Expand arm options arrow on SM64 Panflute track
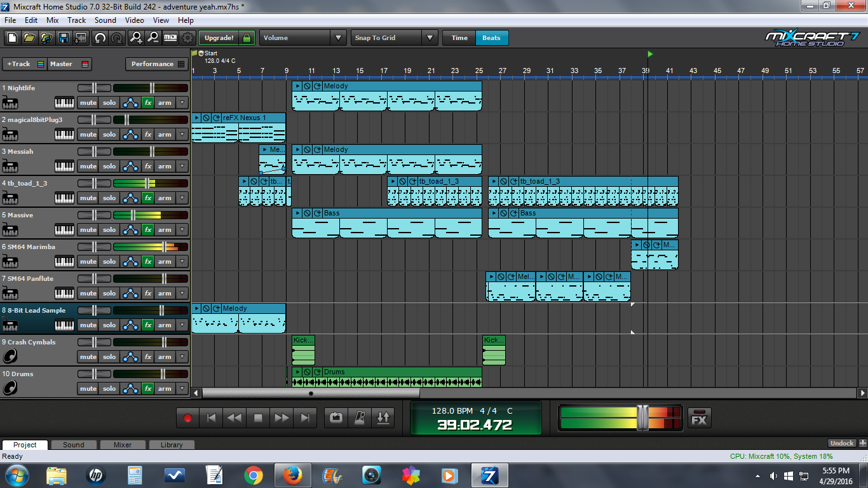This screenshot has height=488, width=868. pyautogui.click(x=182, y=293)
